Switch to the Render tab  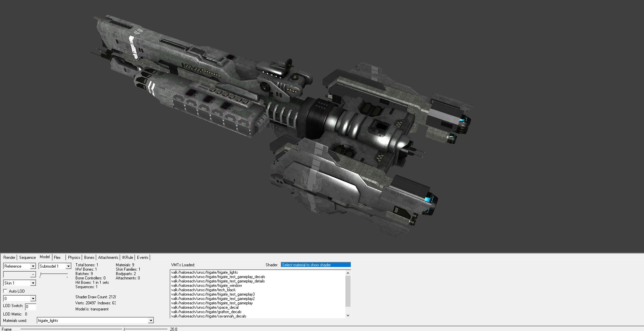pos(9,257)
